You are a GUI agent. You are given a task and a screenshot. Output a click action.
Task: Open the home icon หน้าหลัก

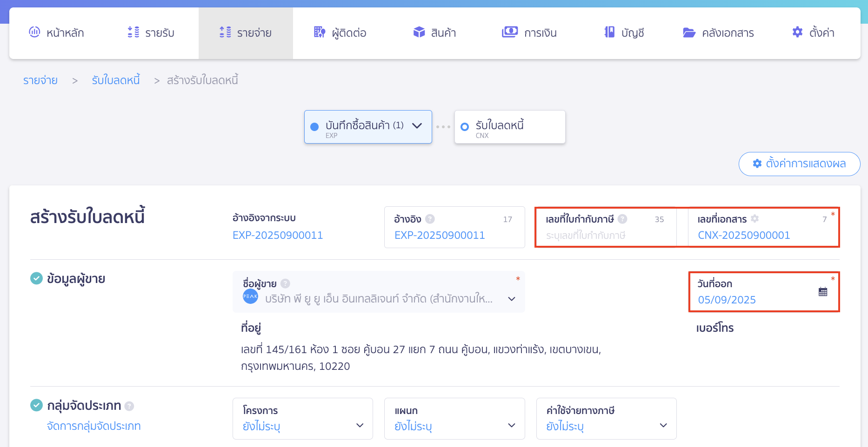(34, 32)
